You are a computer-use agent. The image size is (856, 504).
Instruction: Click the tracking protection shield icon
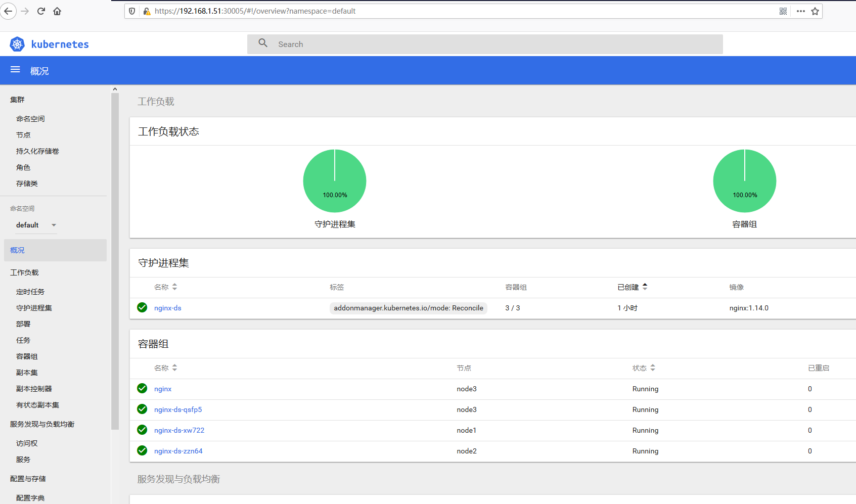[132, 11]
